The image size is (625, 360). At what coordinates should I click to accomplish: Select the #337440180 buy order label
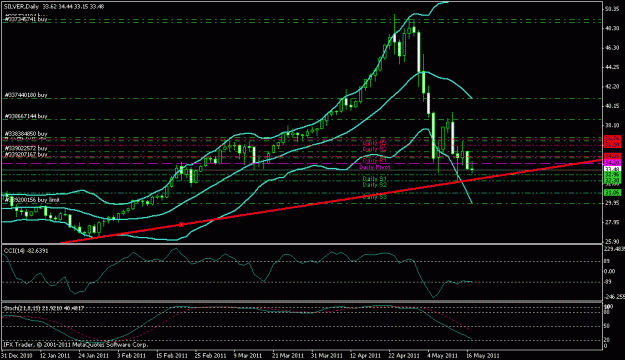26,95
